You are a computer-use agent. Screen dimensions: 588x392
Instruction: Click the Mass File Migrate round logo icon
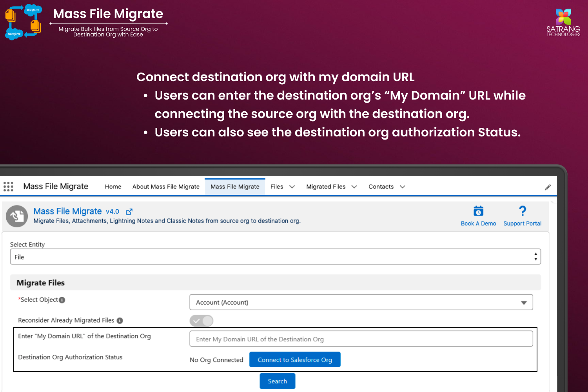(17, 216)
